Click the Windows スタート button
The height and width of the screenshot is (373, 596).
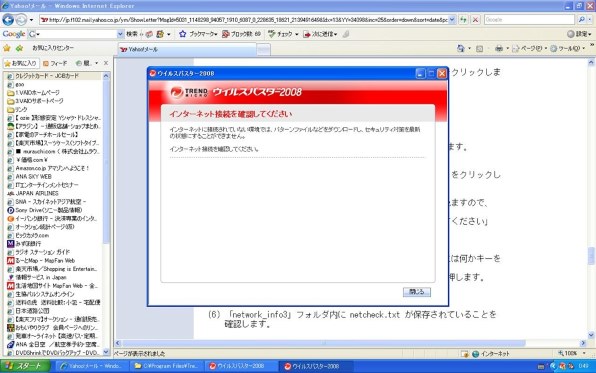25,366
